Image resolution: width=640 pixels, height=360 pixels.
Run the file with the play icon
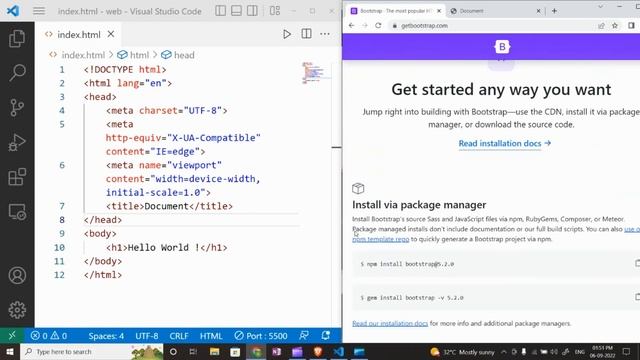tap(287, 34)
